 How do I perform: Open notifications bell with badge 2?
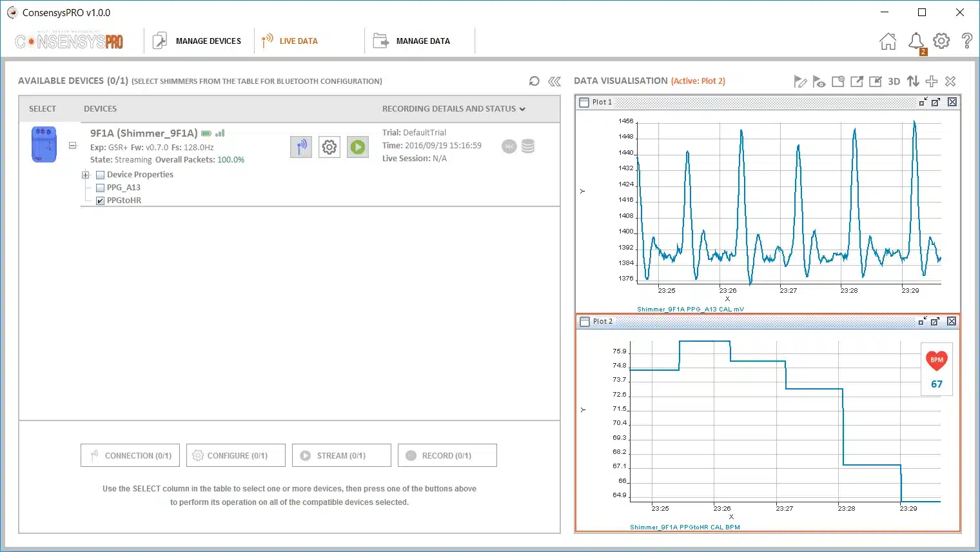(916, 42)
